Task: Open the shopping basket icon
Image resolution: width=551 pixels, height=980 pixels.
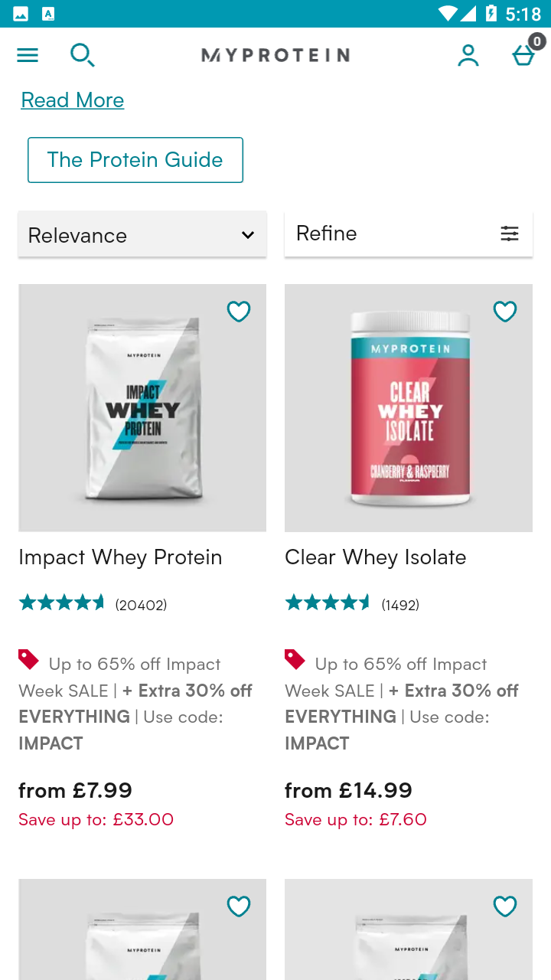Action: point(523,55)
